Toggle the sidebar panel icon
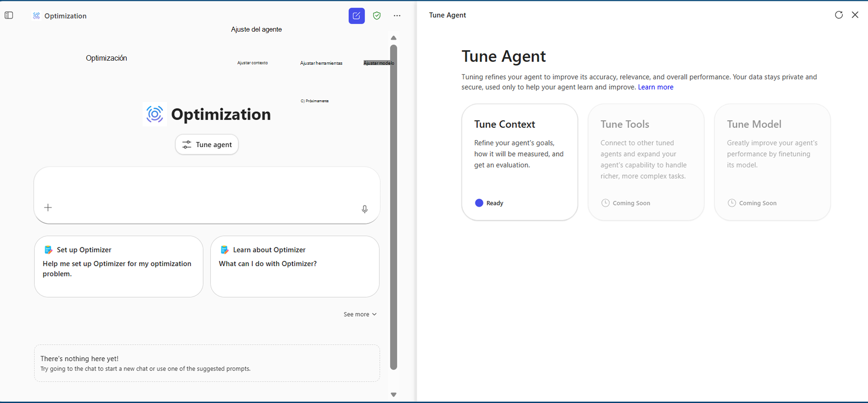The height and width of the screenshot is (403, 868). coord(9,15)
